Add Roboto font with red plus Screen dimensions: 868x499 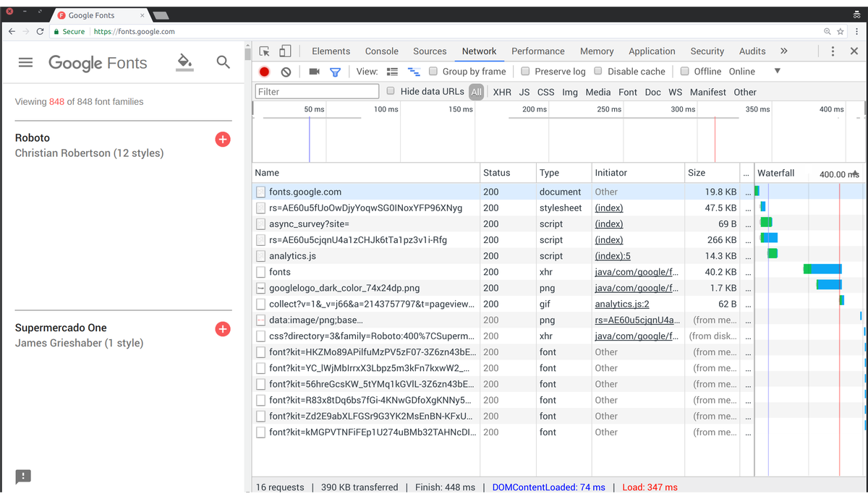coord(223,140)
